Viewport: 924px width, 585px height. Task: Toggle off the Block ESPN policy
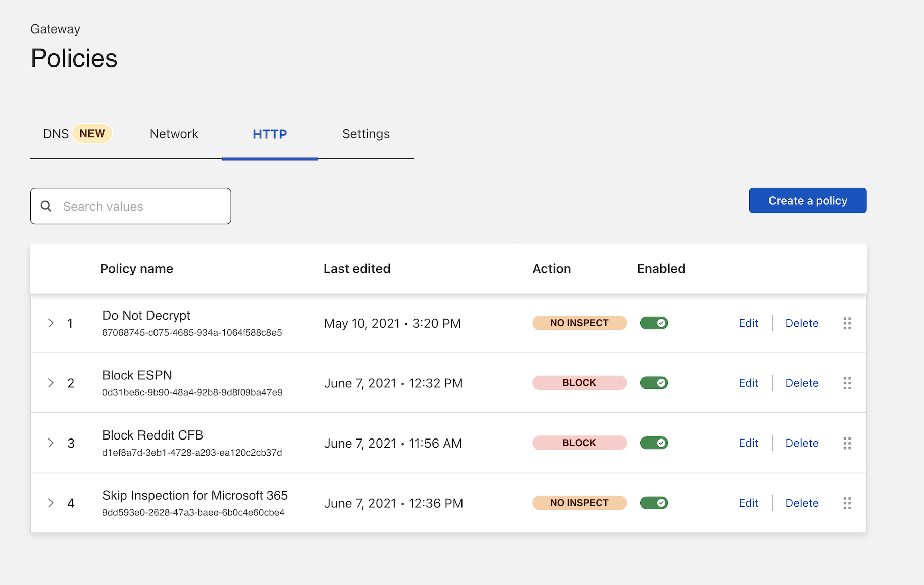coord(654,383)
